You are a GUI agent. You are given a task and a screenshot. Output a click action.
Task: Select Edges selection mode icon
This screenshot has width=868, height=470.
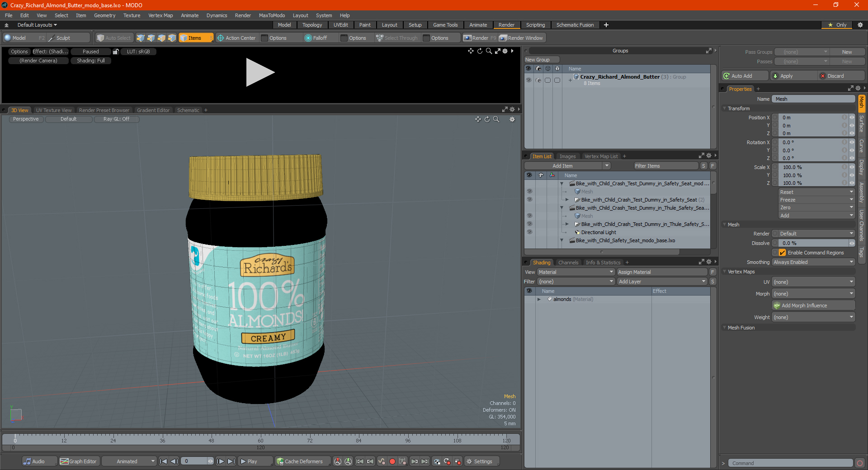(151, 38)
